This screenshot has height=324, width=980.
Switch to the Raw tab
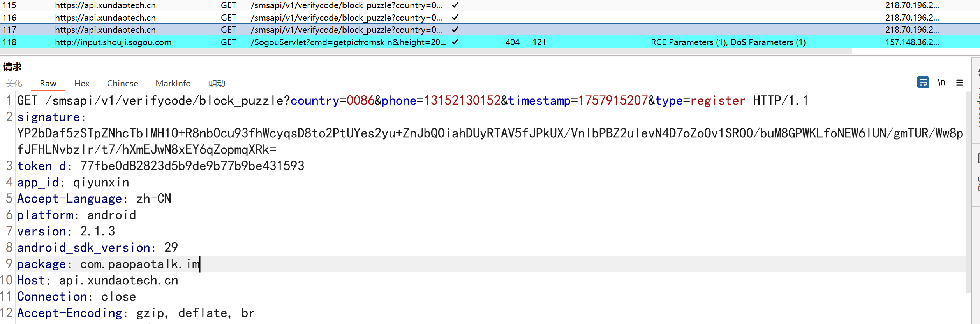point(48,83)
